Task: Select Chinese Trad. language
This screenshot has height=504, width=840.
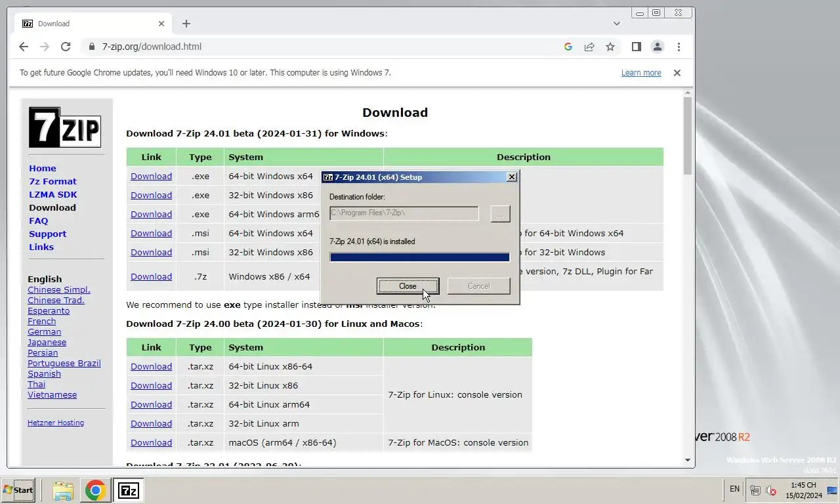Action: tap(56, 301)
